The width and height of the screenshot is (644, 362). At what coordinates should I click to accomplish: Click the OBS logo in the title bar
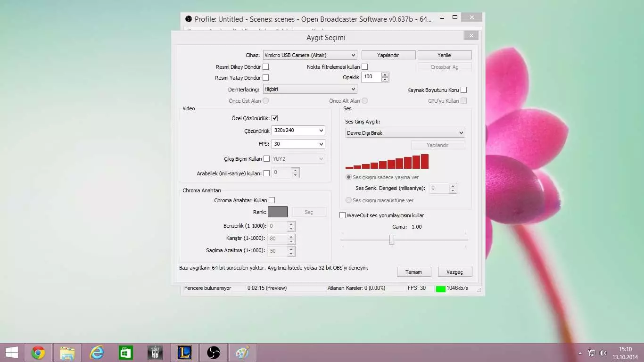click(x=189, y=19)
